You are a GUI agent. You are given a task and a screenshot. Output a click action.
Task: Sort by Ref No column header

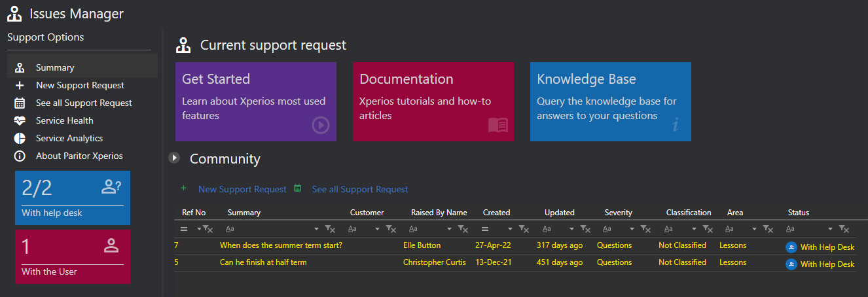point(194,213)
